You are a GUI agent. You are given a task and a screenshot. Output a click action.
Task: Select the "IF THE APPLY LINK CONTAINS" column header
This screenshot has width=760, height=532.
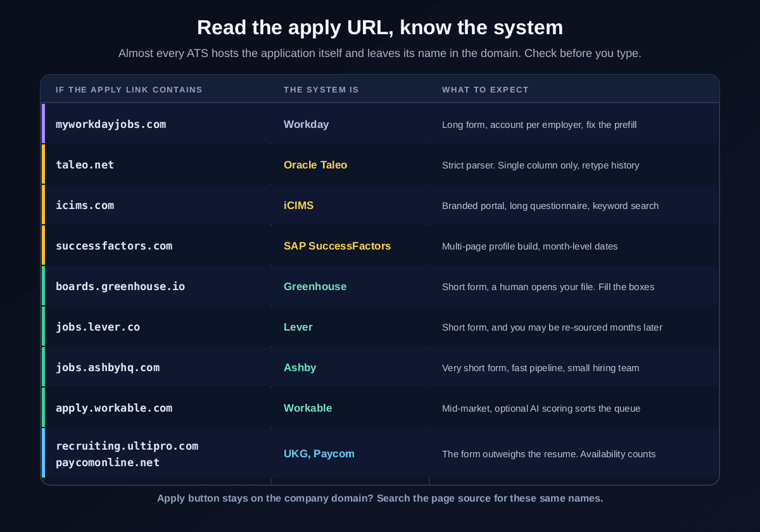point(129,90)
